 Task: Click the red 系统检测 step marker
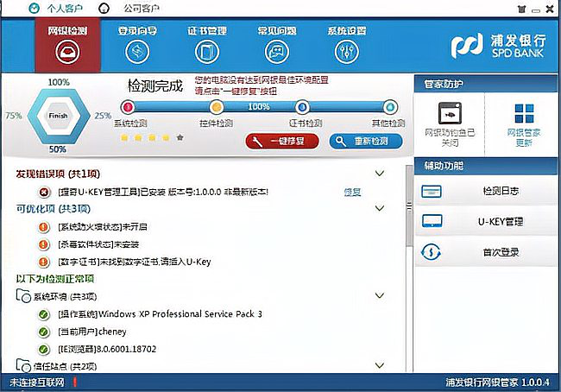coord(128,107)
